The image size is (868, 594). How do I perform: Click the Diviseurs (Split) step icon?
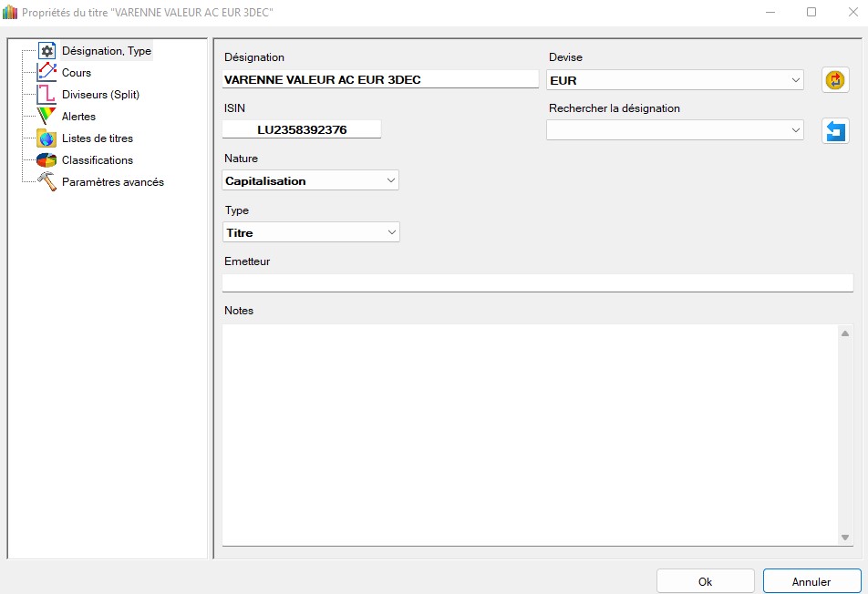click(46, 95)
